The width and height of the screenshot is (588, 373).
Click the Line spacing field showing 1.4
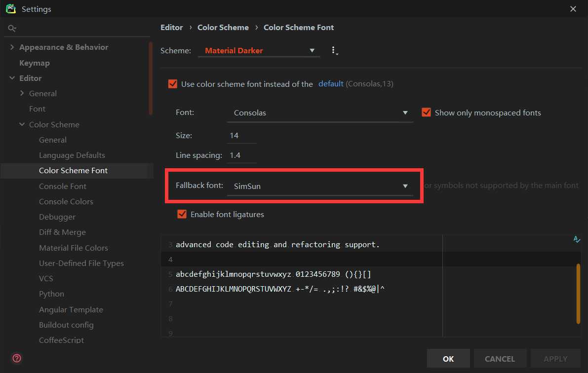242,155
